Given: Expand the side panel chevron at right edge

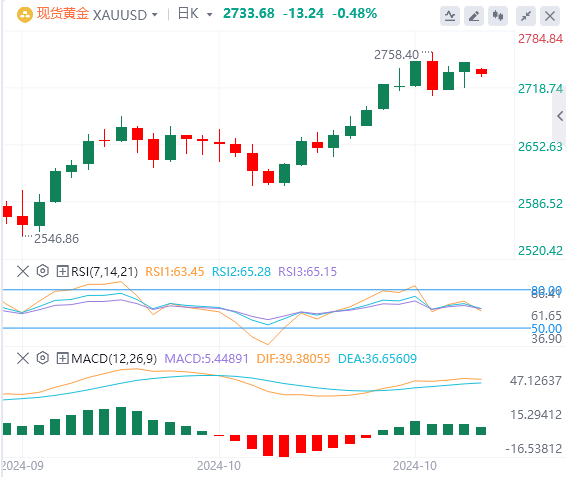Looking at the screenshot, I should coord(560,116).
